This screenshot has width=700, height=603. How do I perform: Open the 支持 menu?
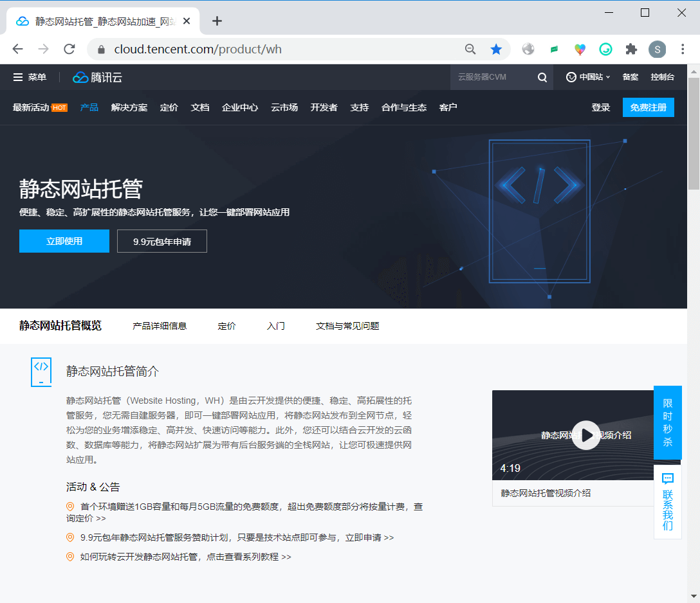click(x=360, y=107)
